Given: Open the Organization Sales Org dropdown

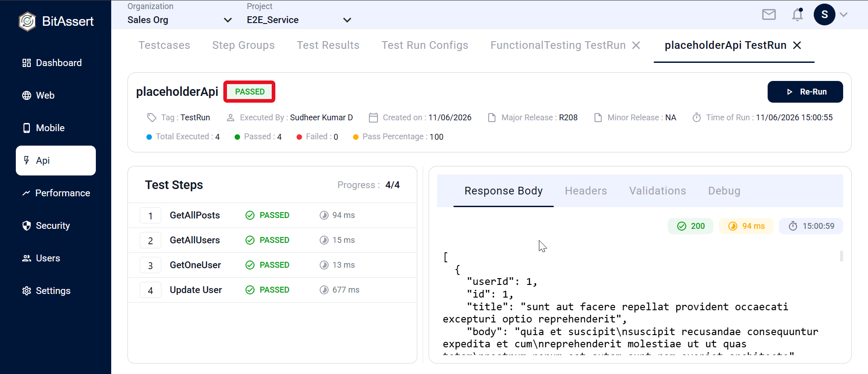Looking at the screenshot, I should point(179,20).
